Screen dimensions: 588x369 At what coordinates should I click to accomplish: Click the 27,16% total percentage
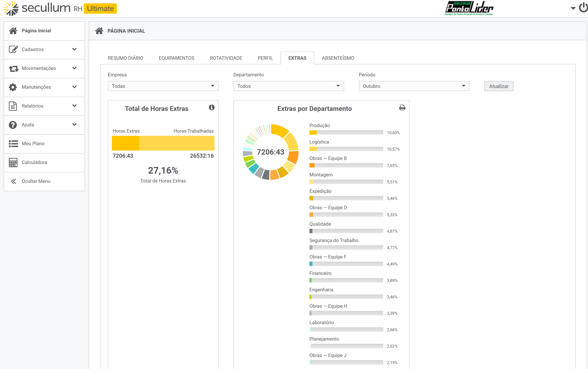coord(163,170)
